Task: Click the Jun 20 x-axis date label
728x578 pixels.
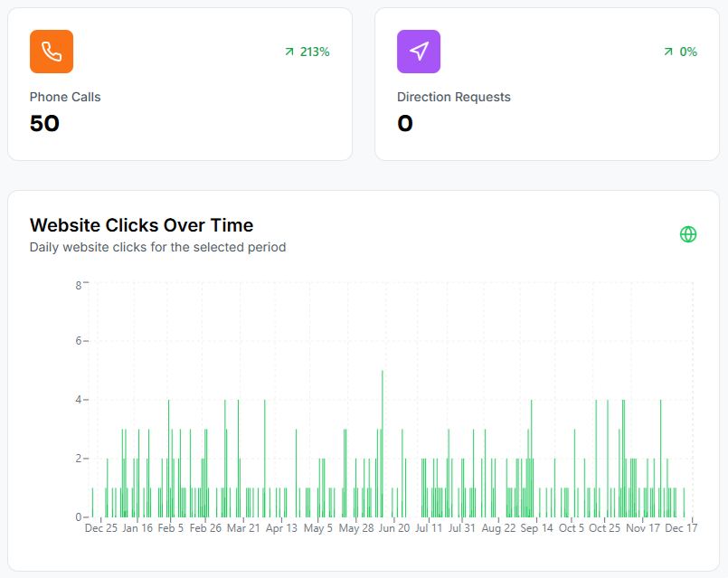Action: (392, 528)
